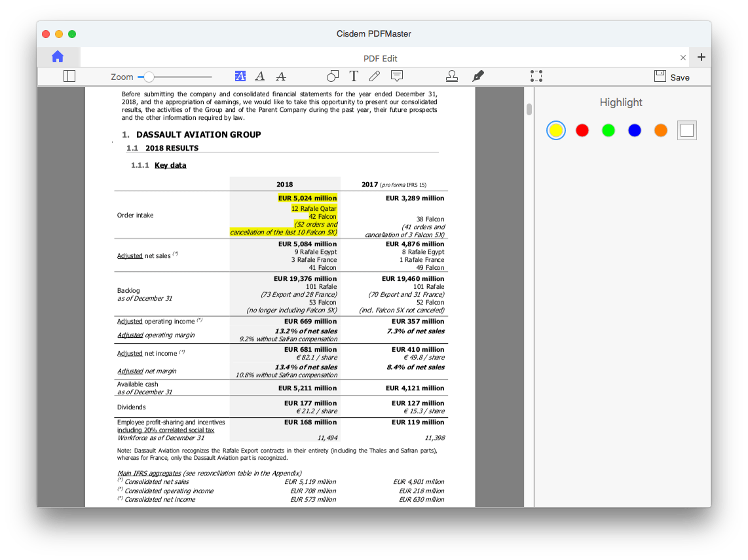The image size is (748, 560).
Task: Select the Text box tool
Action: (354, 77)
